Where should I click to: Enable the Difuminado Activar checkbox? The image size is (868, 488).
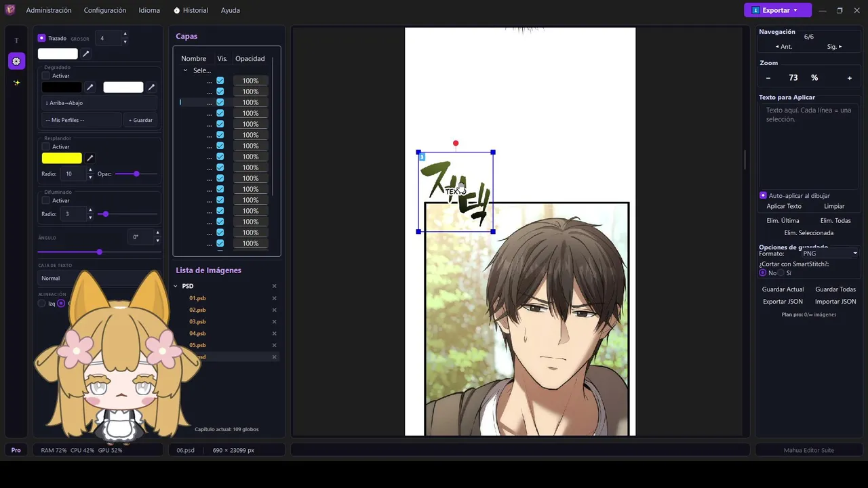[46, 201]
